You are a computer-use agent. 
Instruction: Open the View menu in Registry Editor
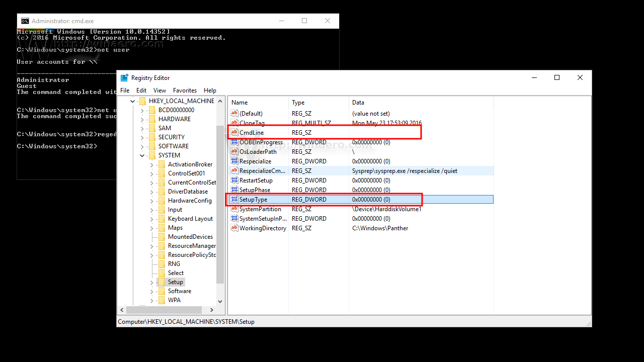(x=159, y=90)
